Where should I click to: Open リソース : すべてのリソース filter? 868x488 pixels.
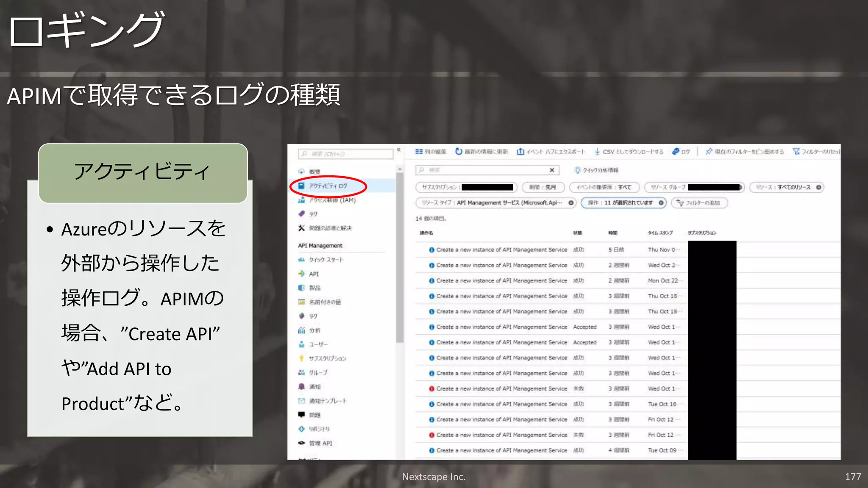787,187
